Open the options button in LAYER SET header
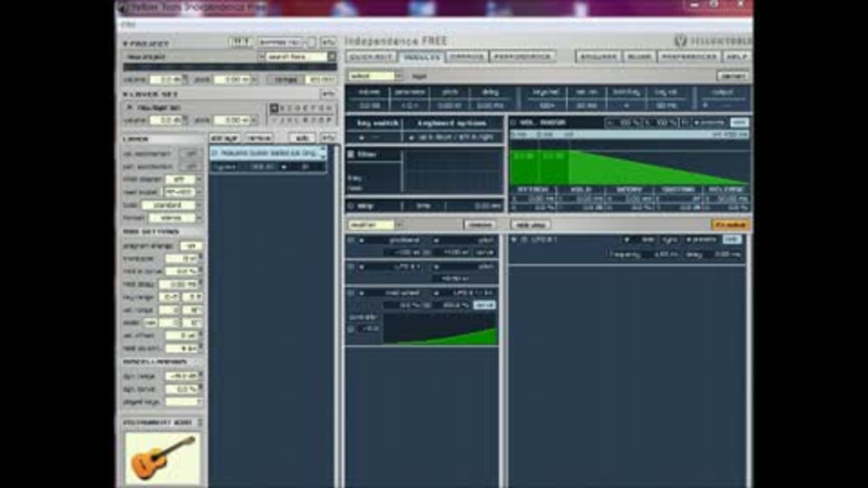This screenshot has height=488, width=868. tap(328, 94)
